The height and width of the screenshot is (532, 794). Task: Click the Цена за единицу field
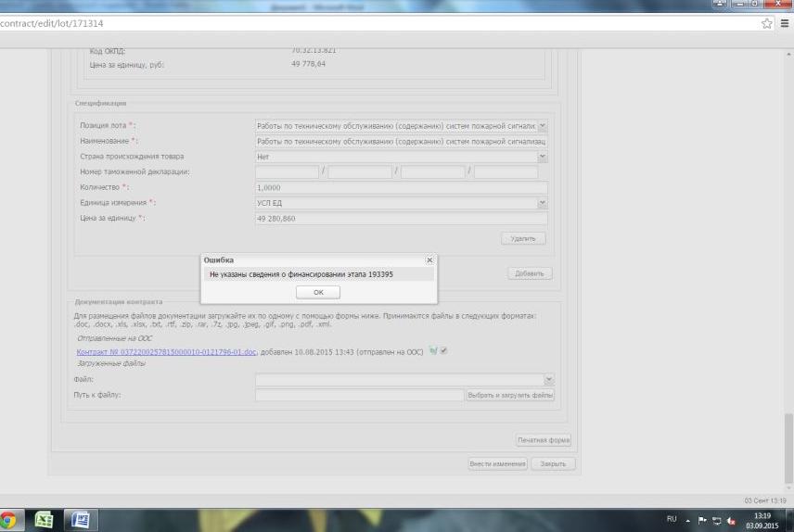[x=401, y=219]
